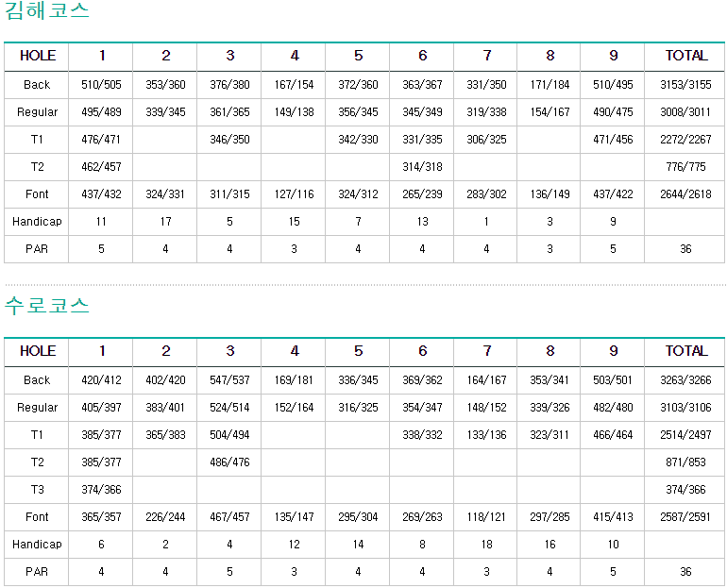The width and height of the screenshot is (727, 588).
Task: Click the 331/350 cell
Action: tap(486, 85)
